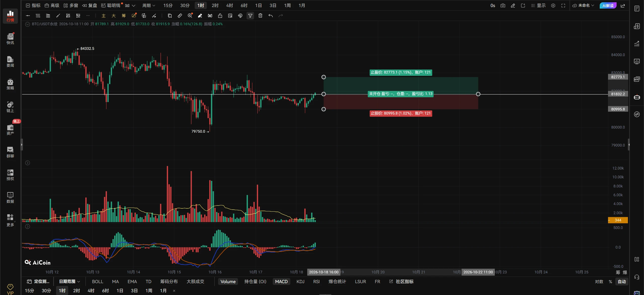Open the 快讯 news flash sidebar
The image size is (644, 295).
tap(10, 39)
